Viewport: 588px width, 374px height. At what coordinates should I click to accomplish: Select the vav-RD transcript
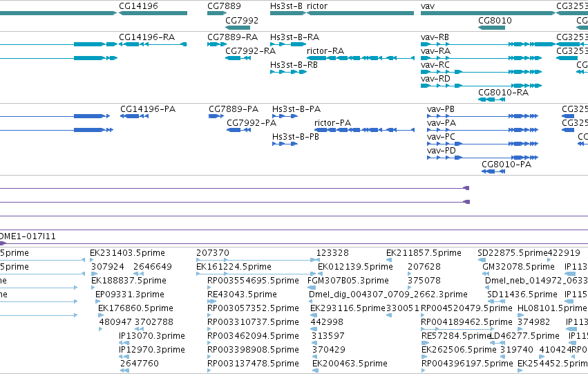pos(481,86)
